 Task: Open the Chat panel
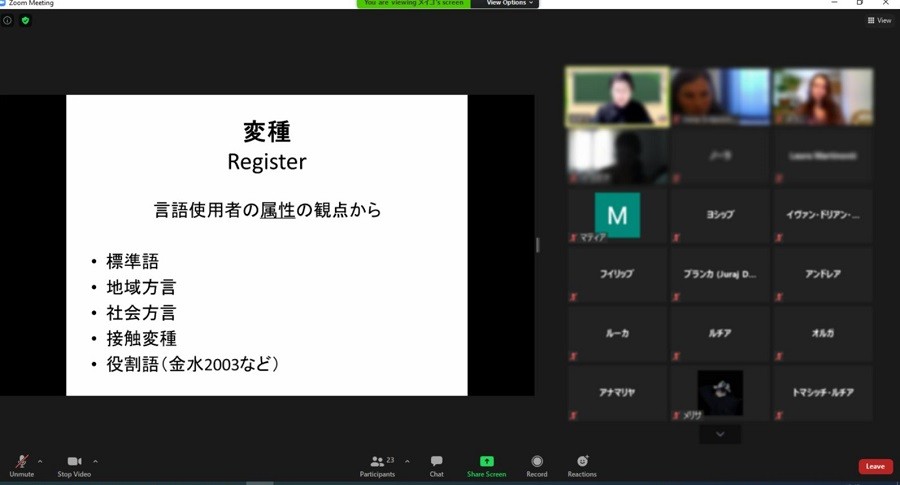pos(436,461)
